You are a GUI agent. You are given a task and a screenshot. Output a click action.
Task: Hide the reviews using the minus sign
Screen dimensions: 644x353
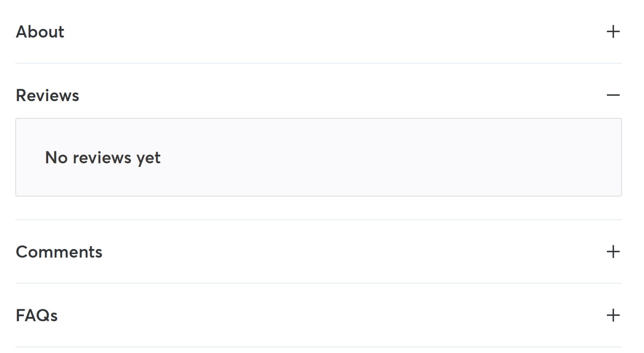pyautogui.click(x=613, y=95)
